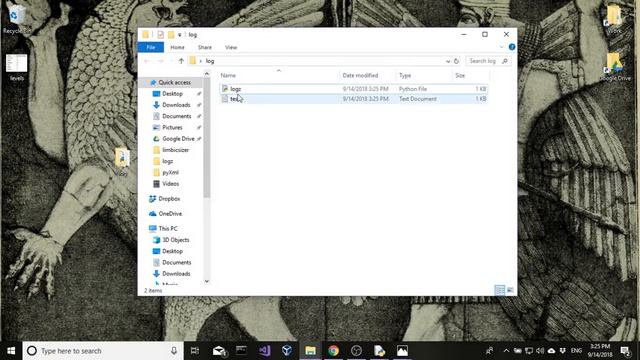
Task: Click the Properties quick access toolbar icon
Action: pyautogui.click(x=160, y=35)
